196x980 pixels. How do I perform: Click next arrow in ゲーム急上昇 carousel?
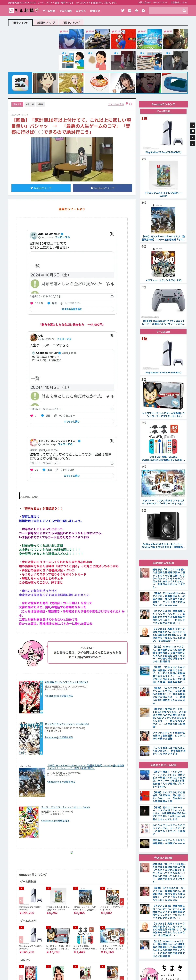click(x=122, y=941)
